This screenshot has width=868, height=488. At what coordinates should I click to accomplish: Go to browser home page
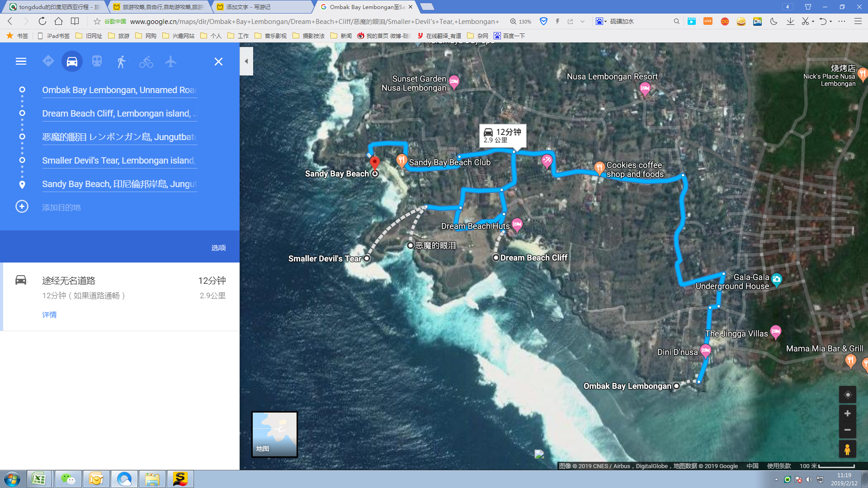(x=58, y=21)
